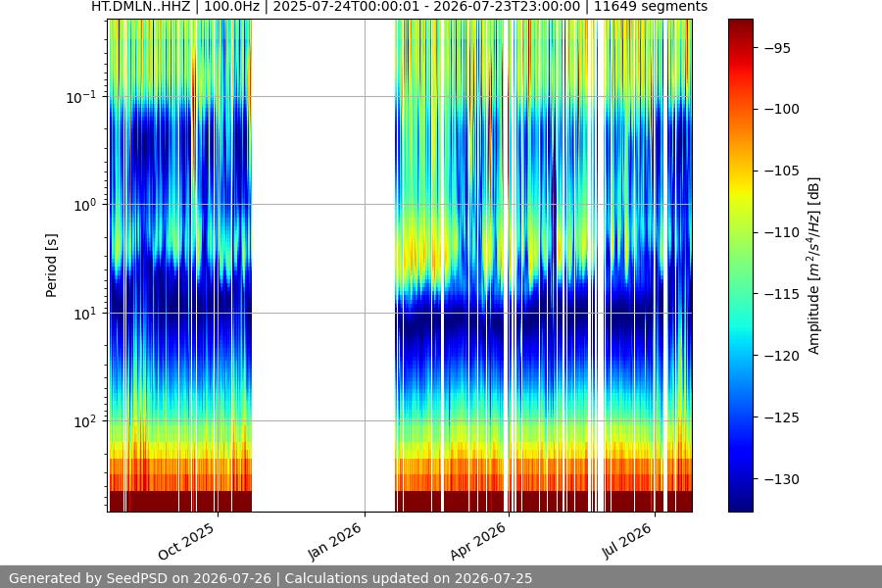Click the −130 colorbar tick value
Image resolution: width=882 pixels, height=588 pixels.
pos(782,479)
